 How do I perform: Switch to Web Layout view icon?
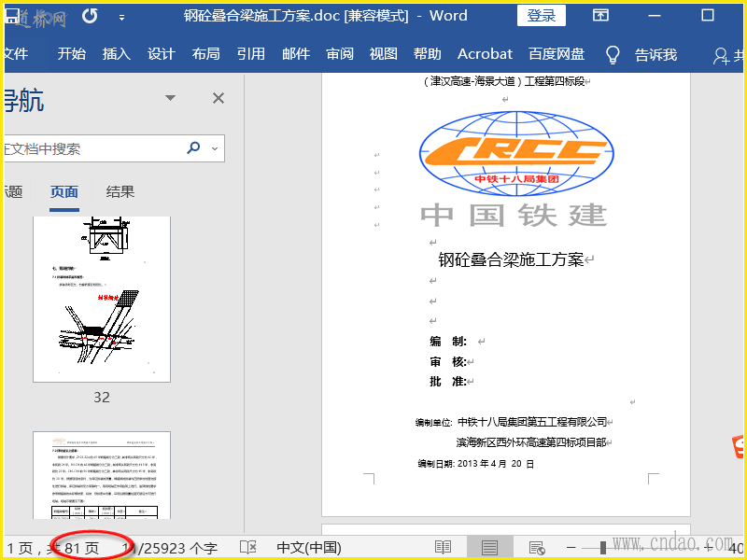pos(537,548)
